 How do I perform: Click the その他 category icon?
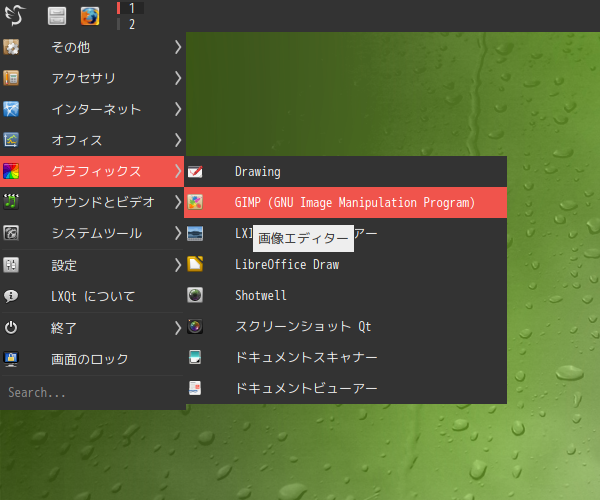pos(11,47)
